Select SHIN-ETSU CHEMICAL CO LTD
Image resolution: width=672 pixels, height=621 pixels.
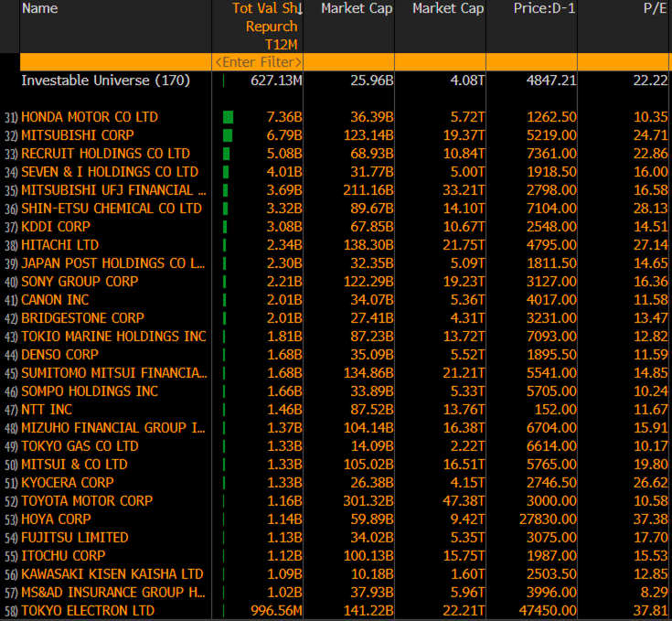pyautogui.click(x=112, y=209)
